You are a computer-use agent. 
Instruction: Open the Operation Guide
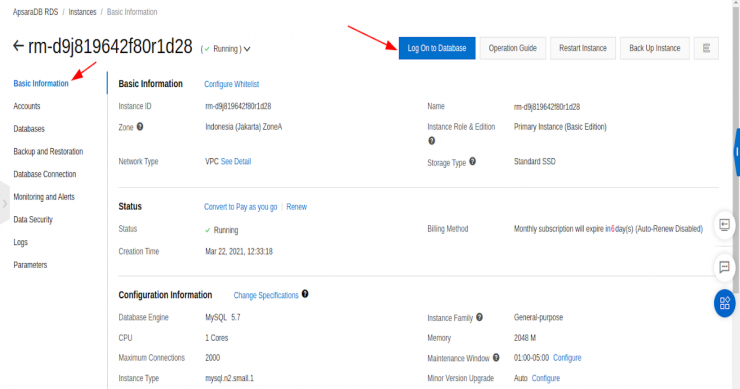click(x=513, y=48)
